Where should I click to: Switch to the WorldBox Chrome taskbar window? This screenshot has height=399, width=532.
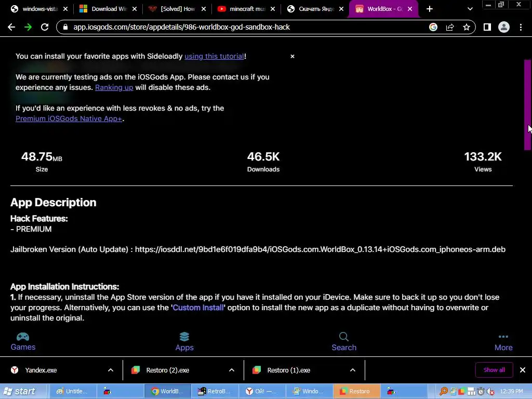point(168,392)
